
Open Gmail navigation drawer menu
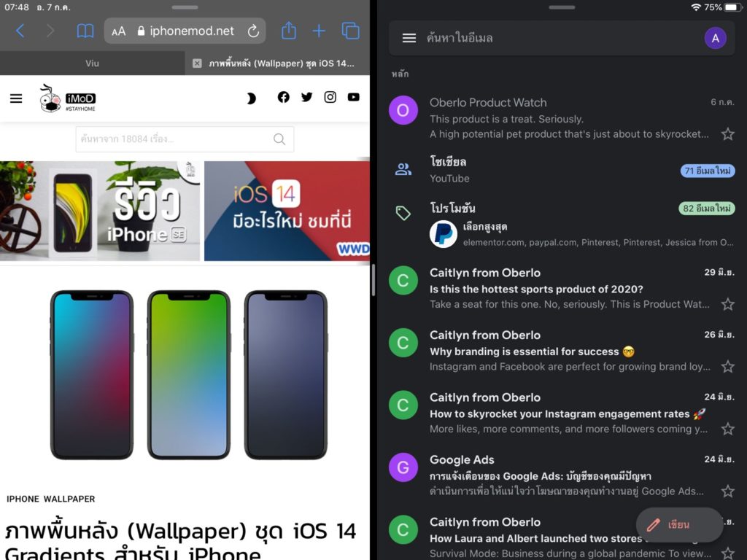tap(409, 38)
